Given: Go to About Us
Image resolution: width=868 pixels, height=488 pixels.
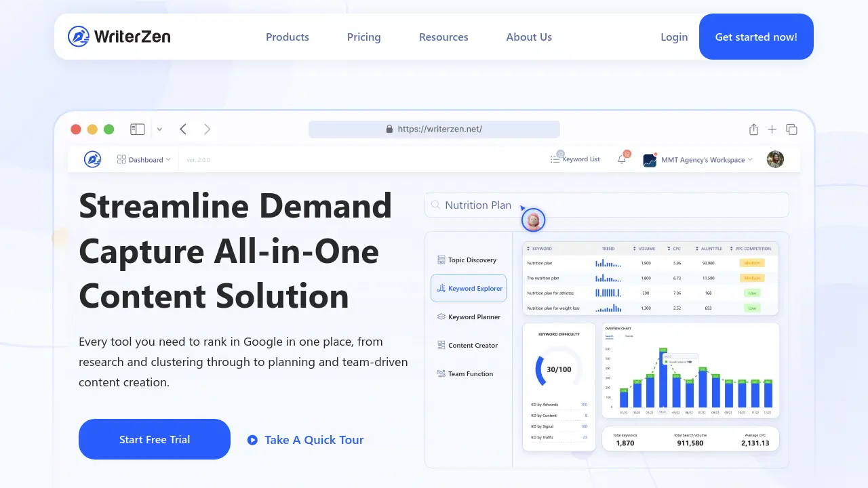Looking at the screenshot, I should (x=529, y=37).
